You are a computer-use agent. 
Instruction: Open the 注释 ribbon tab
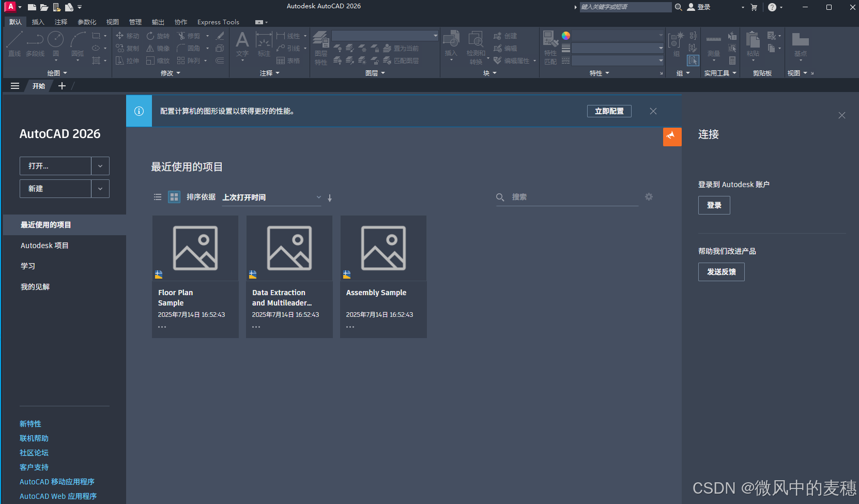(x=61, y=22)
